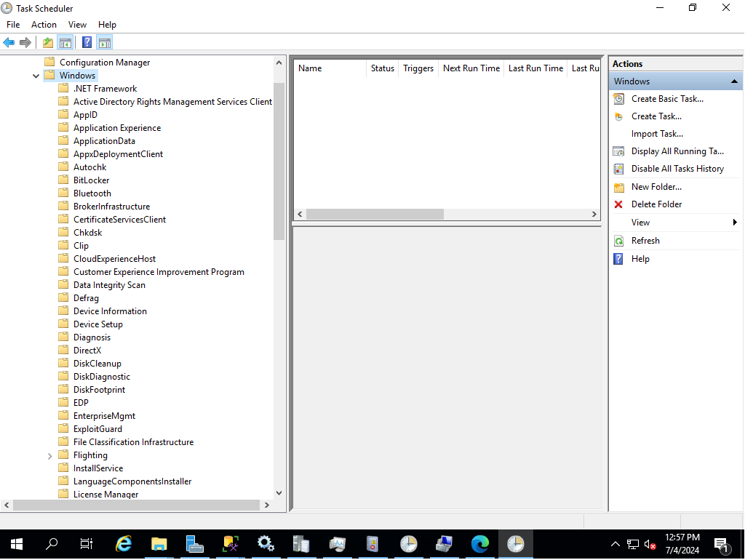Viewport: 745px width, 560px height.
Task: Show hidden system tray icons
Action: tap(615, 544)
